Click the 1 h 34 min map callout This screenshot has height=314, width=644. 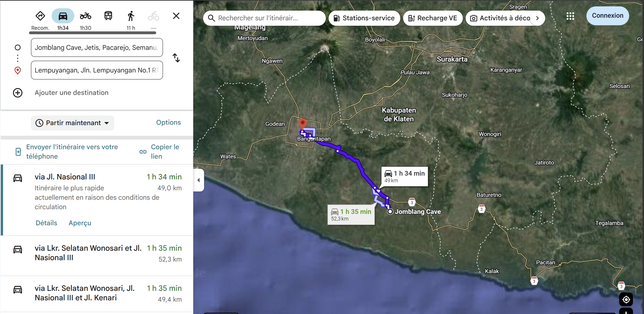pyautogui.click(x=405, y=177)
